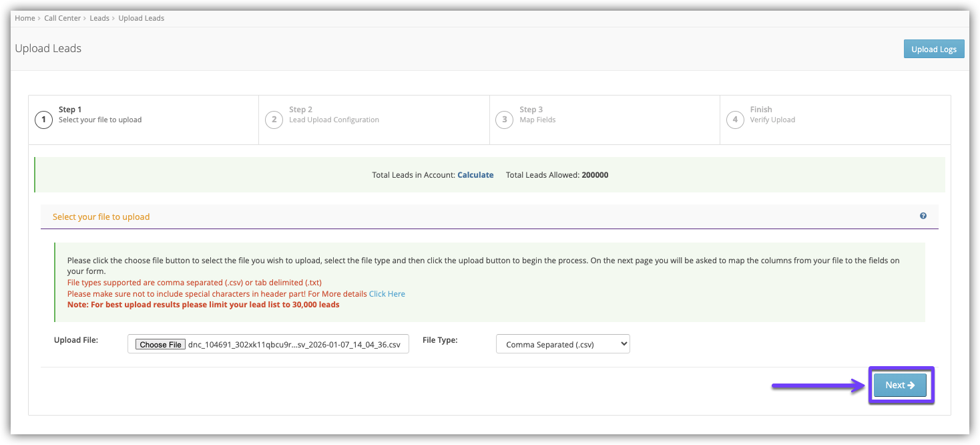
Task: Go to the Map Fields step
Action: point(537,120)
